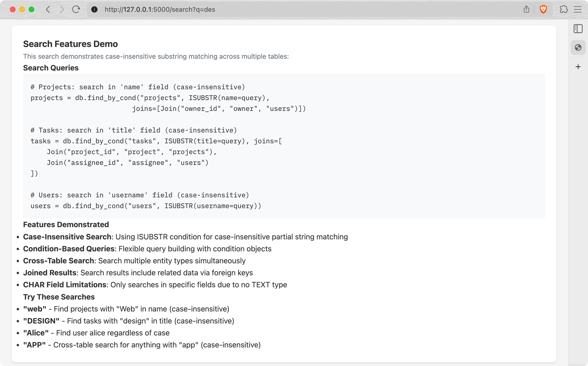Click the "Alice" search suggestion text

(x=36, y=333)
